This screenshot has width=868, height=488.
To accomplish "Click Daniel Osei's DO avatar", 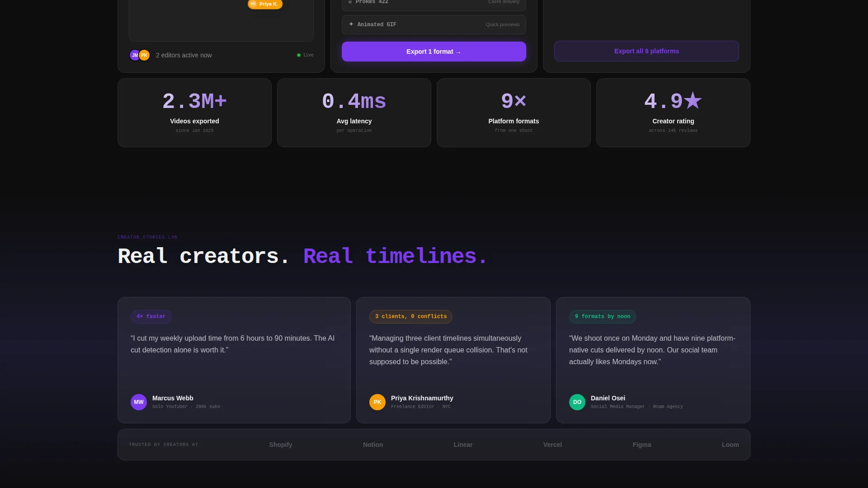I will (577, 402).
